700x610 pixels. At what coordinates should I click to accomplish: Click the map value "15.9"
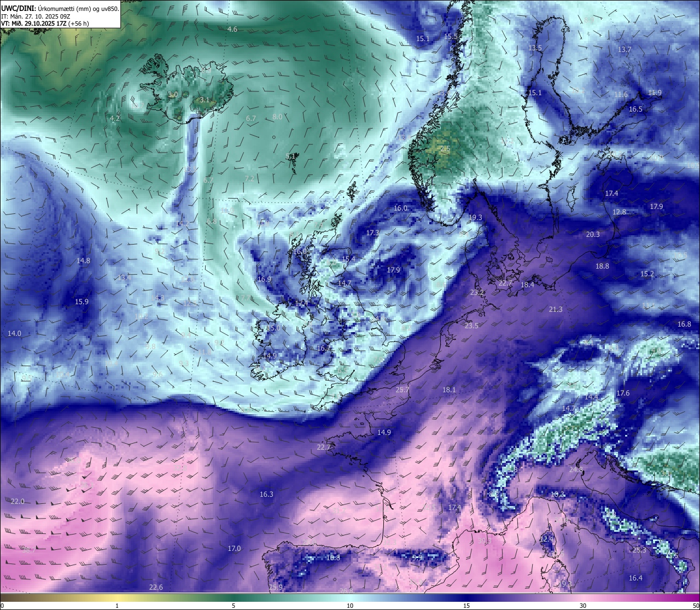pyautogui.click(x=81, y=302)
